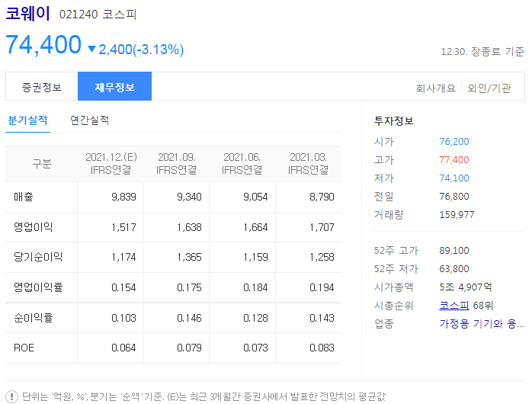Switch to 분기실적 sub-tab

[28, 120]
